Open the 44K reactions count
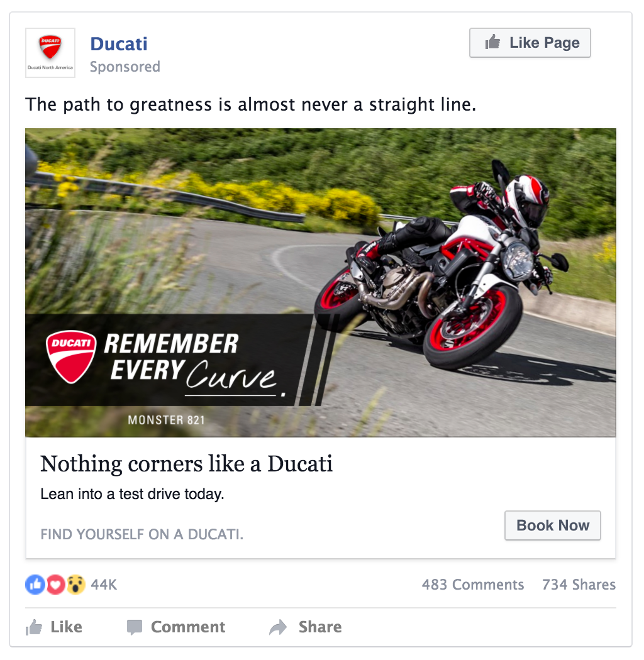The width and height of the screenshot is (644, 660). [104, 585]
